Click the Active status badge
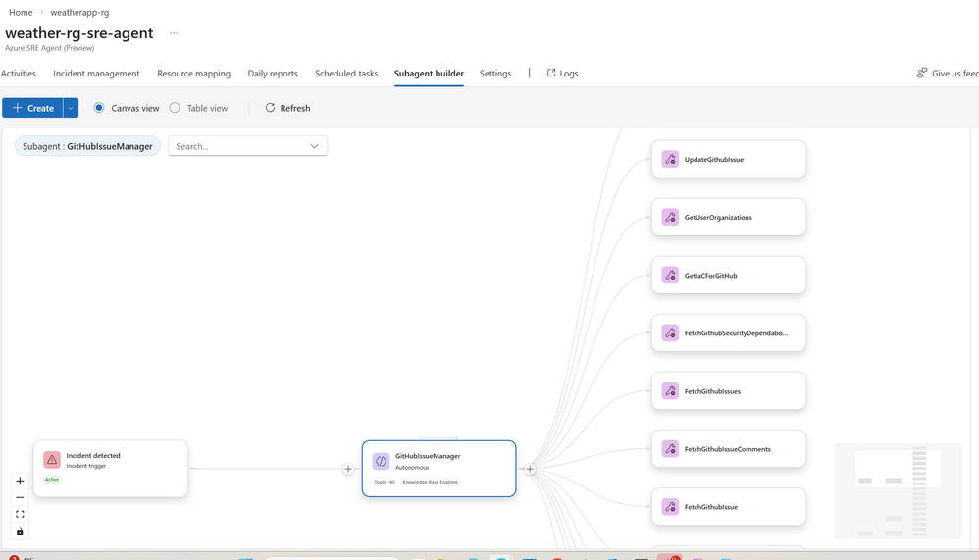The width and height of the screenshot is (979, 560). point(52,480)
